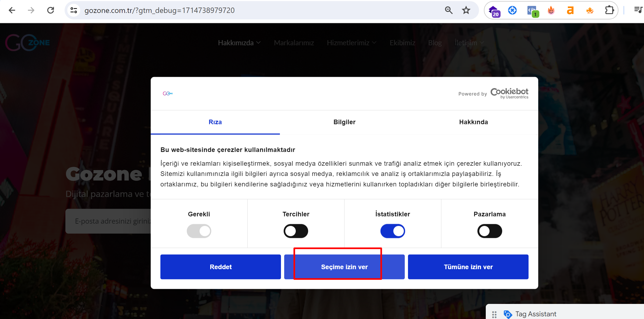Enable the Tercihler cookie toggle
Screen dimensions: 644x319
296,231
